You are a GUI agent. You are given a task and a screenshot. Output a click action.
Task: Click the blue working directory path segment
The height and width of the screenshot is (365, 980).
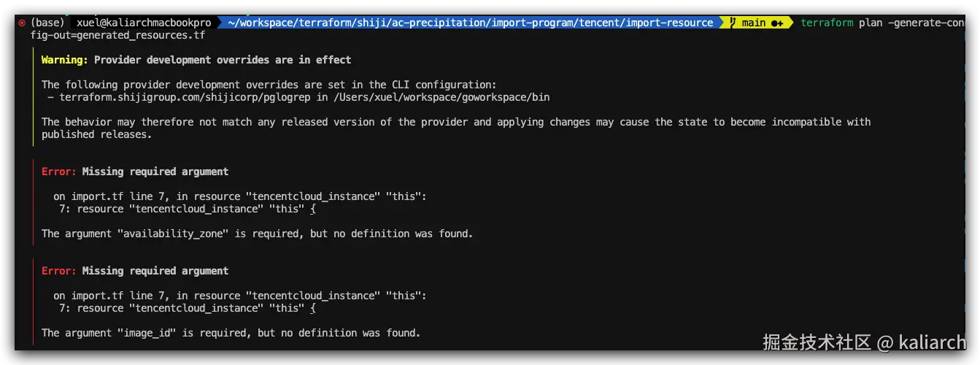click(470, 23)
